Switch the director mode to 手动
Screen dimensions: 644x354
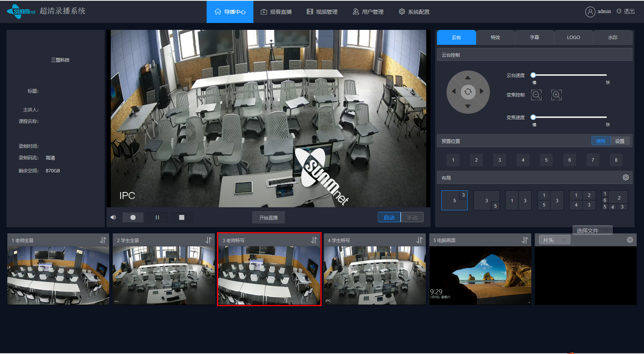click(x=412, y=218)
